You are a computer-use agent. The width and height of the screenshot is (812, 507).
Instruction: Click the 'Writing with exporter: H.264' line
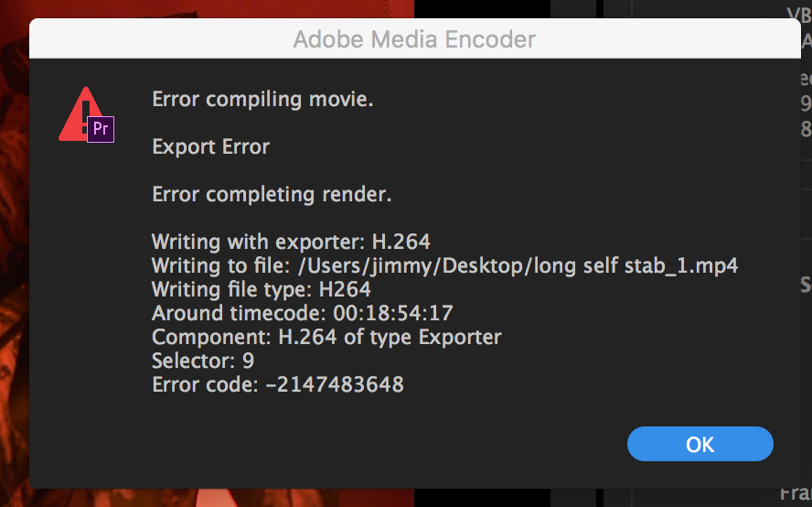pos(291,242)
